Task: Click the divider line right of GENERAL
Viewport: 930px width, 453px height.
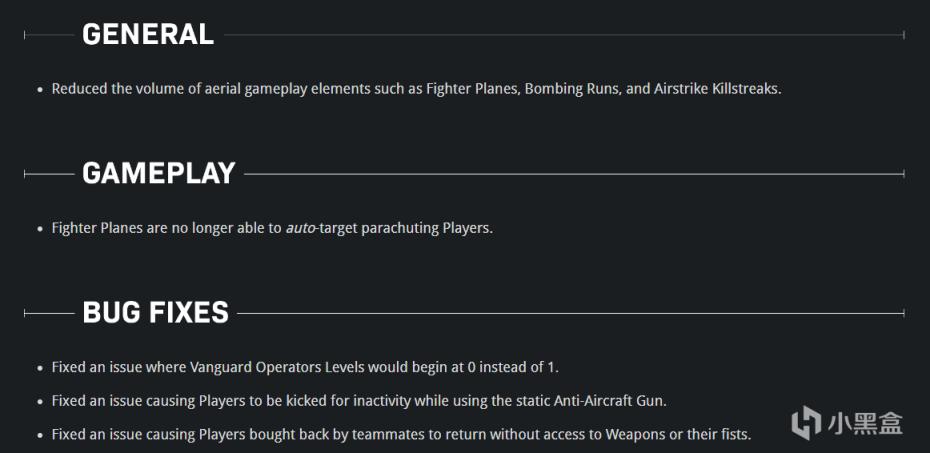Action: [x=564, y=35]
